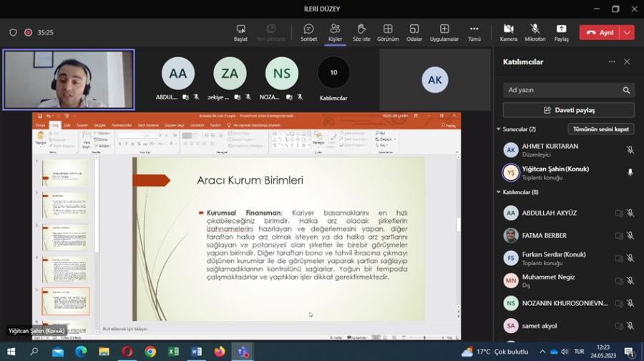Toggle AHMET KURTARAN's microphone
Viewport: 644px width, 361px height.
pos(630,150)
